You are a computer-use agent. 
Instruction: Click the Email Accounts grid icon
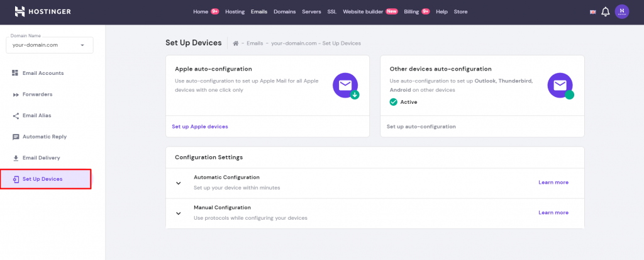[16, 73]
